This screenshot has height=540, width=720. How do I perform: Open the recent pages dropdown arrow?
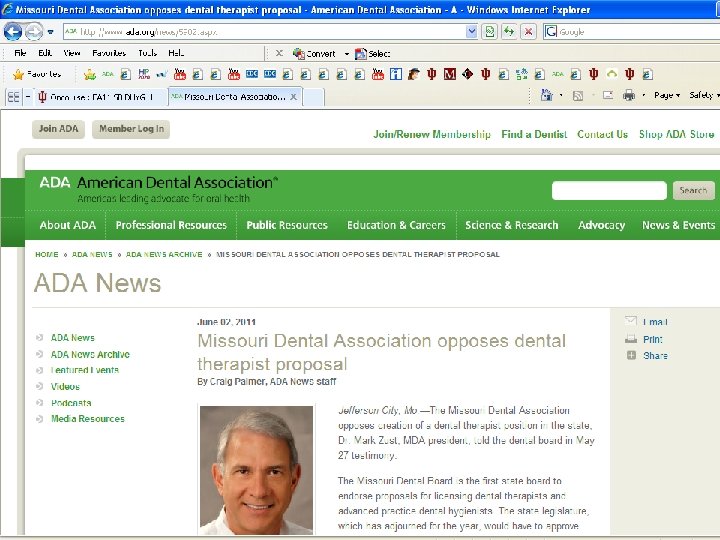point(51,32)
